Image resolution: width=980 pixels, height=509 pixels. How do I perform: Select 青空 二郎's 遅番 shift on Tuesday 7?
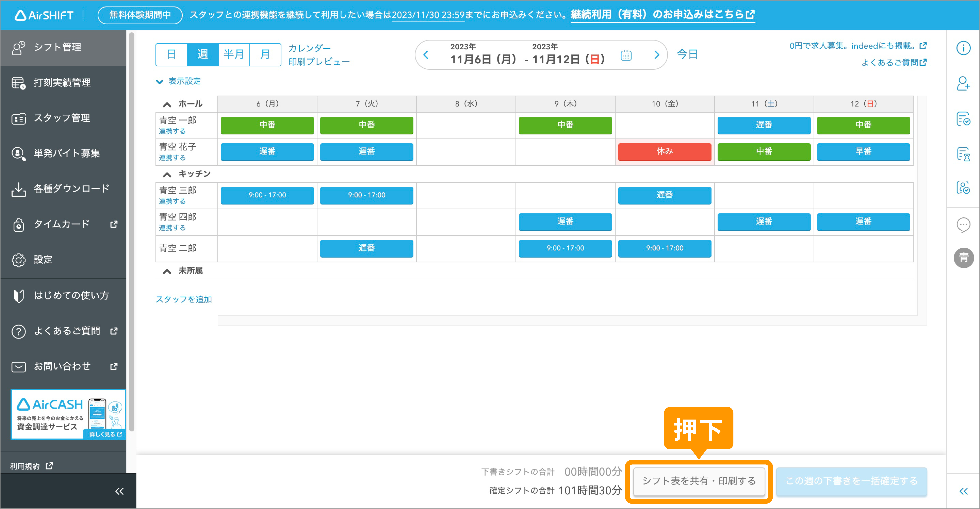coord(366,248)
